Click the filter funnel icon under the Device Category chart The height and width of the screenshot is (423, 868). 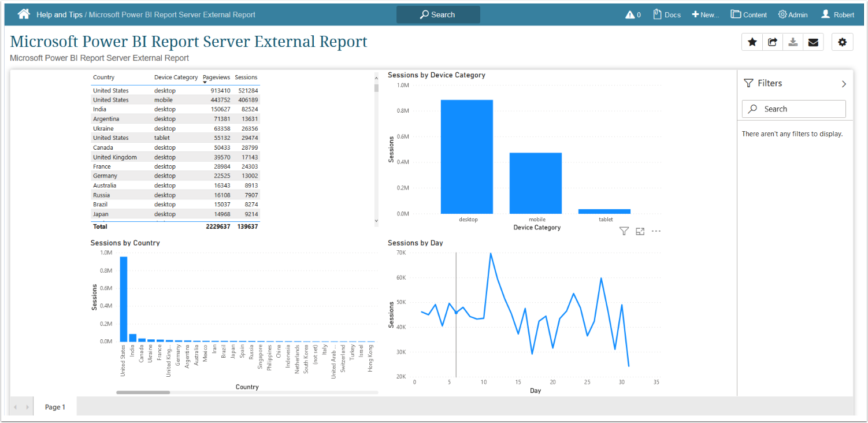[x=624, y=231]
